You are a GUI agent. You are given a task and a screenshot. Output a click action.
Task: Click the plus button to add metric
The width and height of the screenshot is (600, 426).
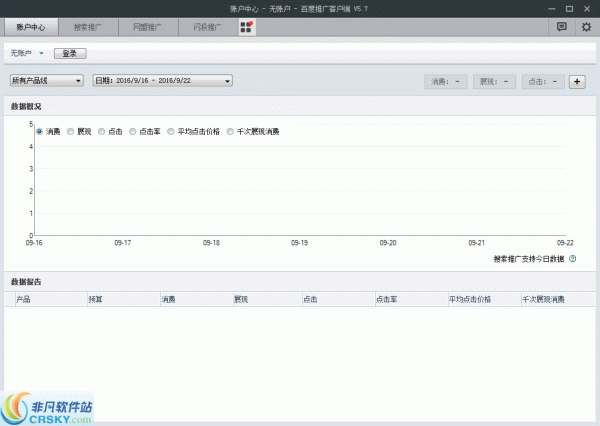click(x=577, y=82)
